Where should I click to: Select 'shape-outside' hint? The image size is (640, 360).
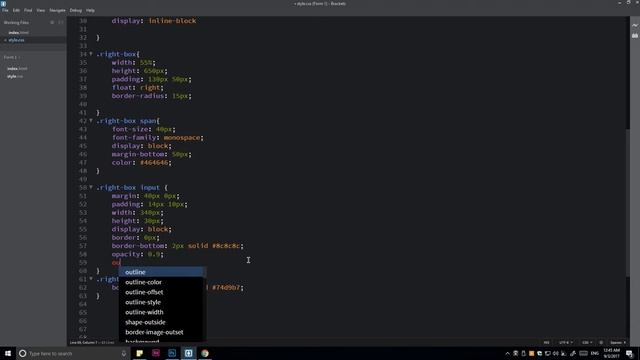coord(162,322)
